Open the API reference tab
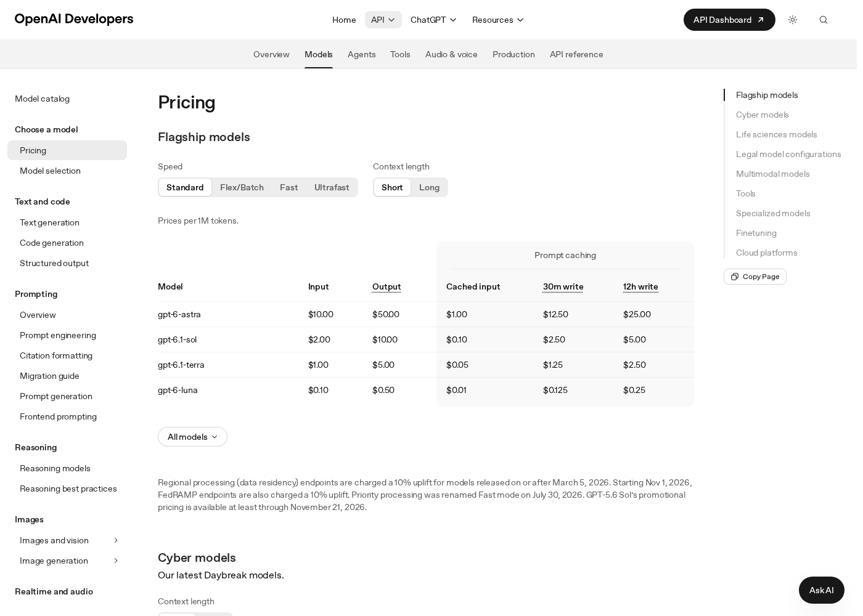Image resolution: width=863 pixels, height=616 pixels. pos(576,54)
